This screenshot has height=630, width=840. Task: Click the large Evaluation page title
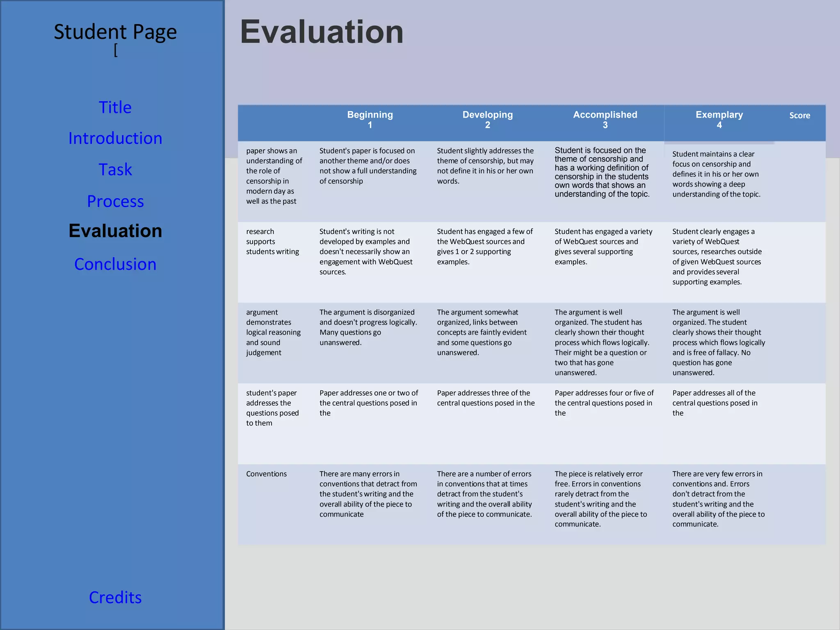click(322, 32)
